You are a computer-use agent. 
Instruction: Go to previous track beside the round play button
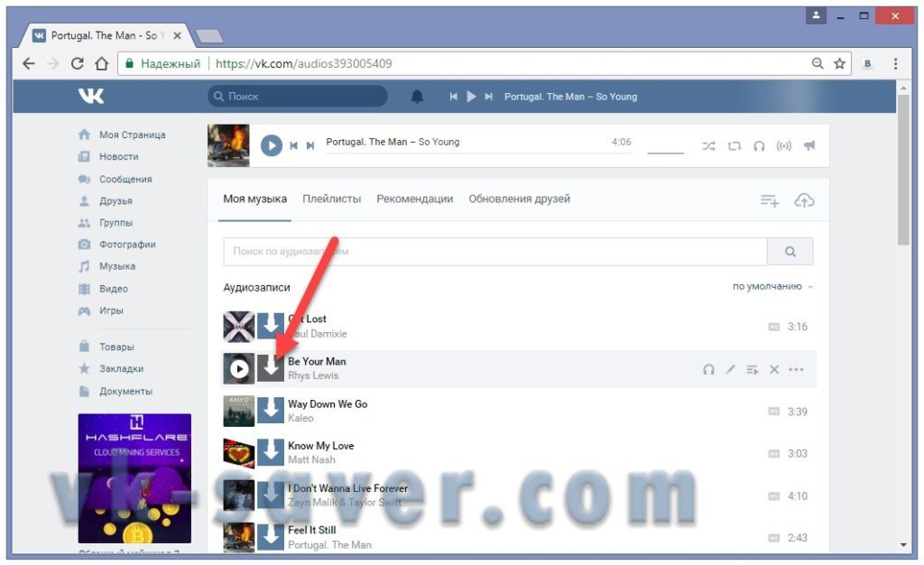click(x=293, y=145)
